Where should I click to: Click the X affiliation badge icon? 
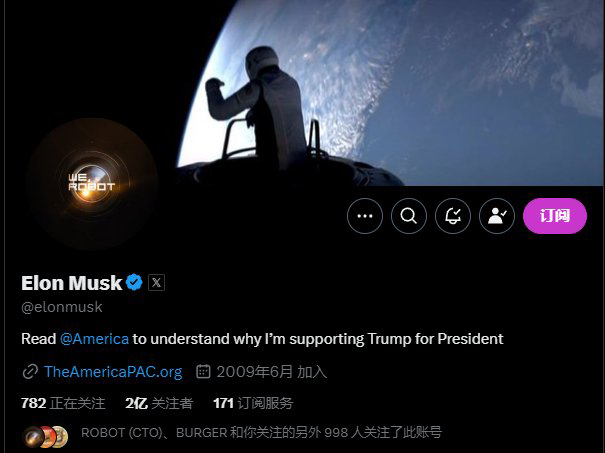156,282
